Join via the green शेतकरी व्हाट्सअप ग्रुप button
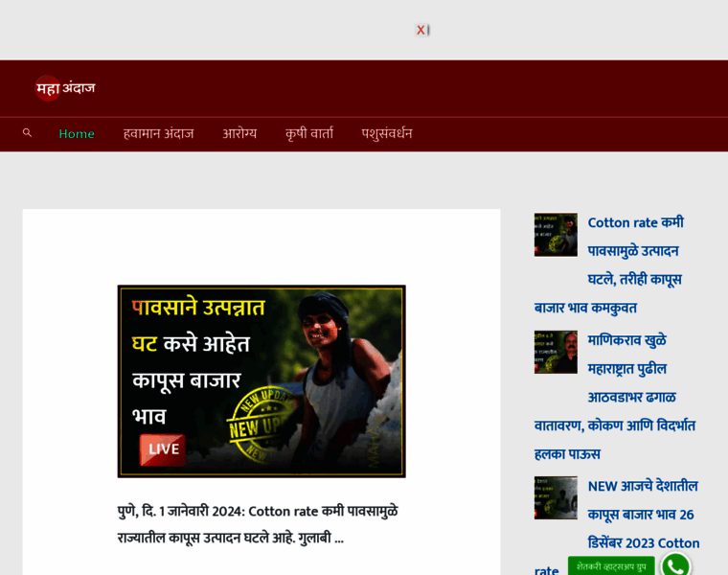Screen dimensions: 728x575 [x=611, y=566]
